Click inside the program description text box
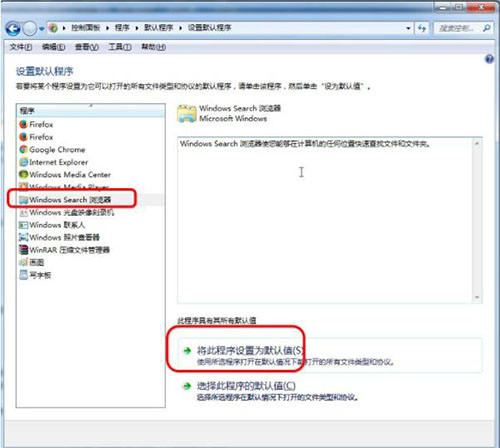Image resolution: width=500 pixels, height=448 pixels. pyautogui.click(x=325, y=220)
